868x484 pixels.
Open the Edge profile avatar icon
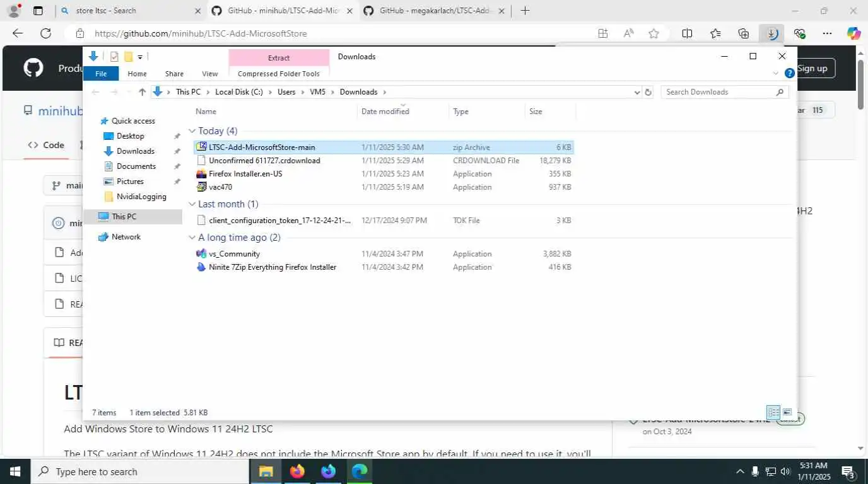[x=14, y=11]
